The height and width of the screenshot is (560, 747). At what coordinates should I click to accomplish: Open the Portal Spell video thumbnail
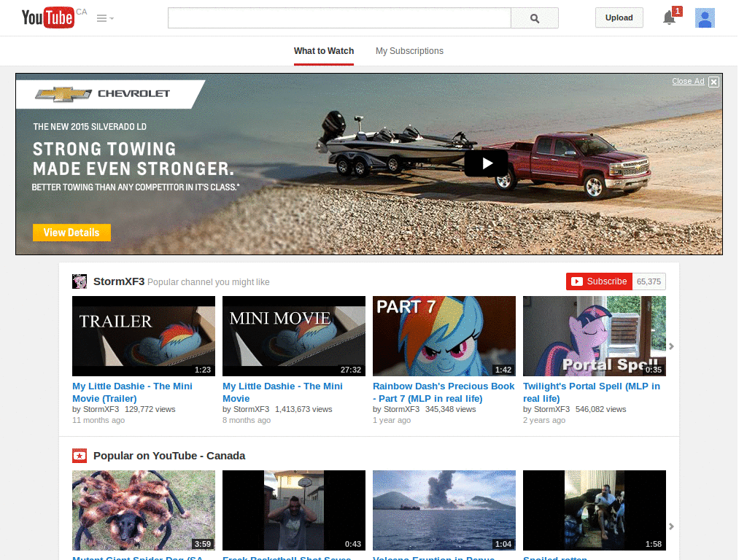coord(595,336)
